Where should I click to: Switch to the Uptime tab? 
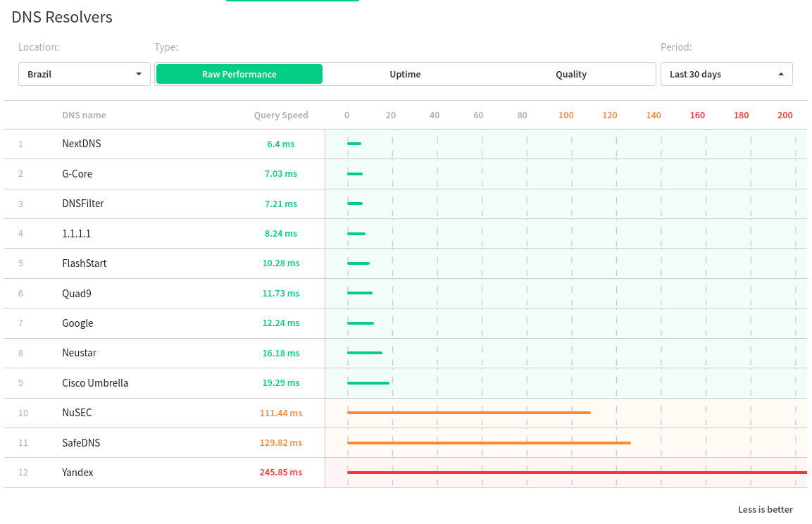[405, 74]
